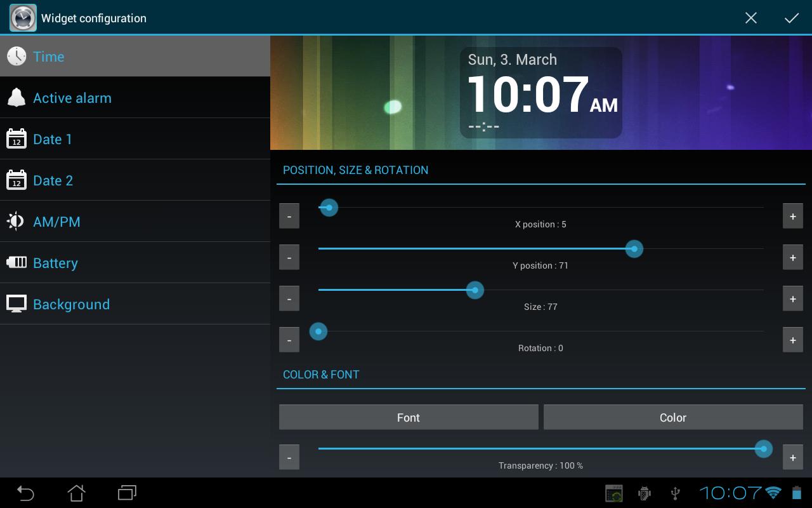The width and height of the screenshot is (812, 508).
Task: Tap the Color button
Action: [673, 417]
